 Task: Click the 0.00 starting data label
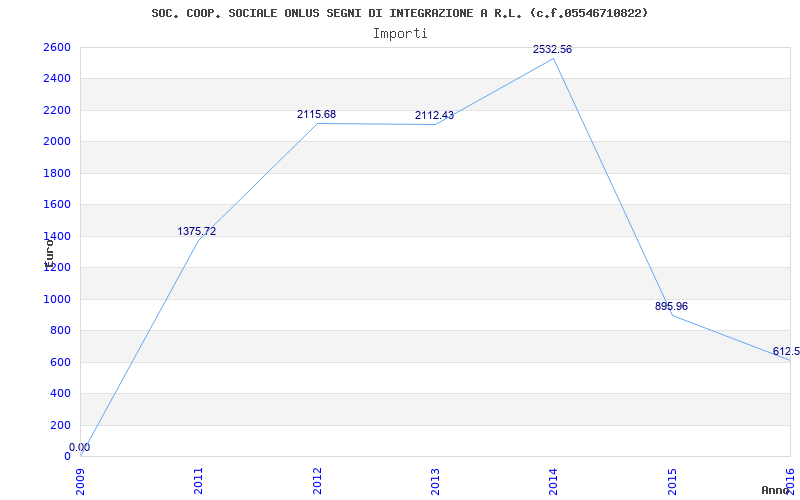point(79,447)
